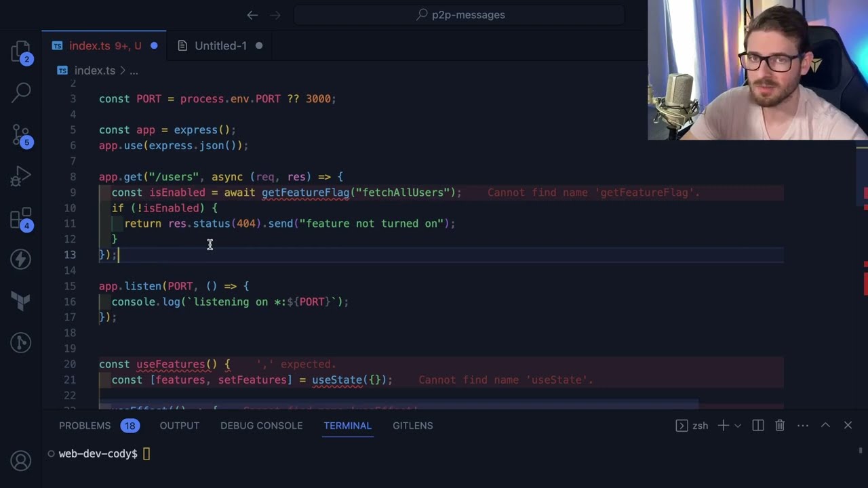The width and height of the screenshot is (868, 488).
Task: Close the bottom panel
Action: [x=848, y=426]
